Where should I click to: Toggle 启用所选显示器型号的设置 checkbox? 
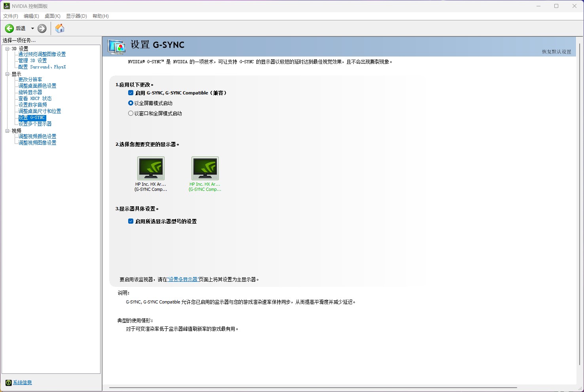coord(131,221)
